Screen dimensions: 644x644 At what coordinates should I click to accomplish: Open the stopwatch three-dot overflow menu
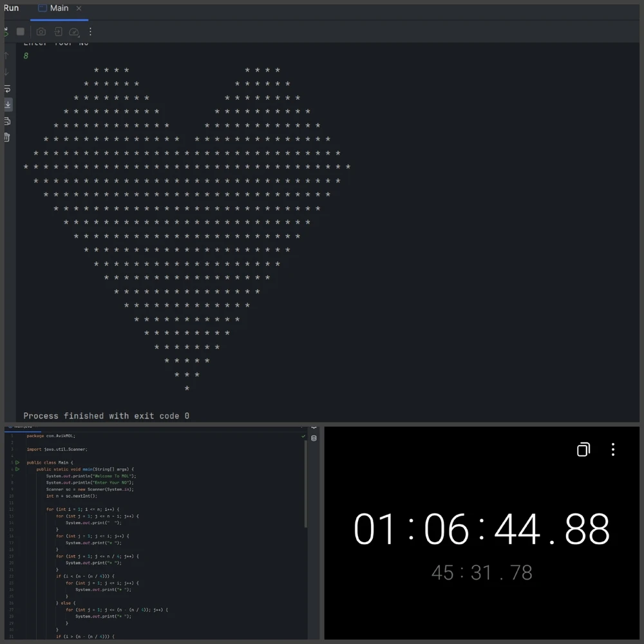612,450
